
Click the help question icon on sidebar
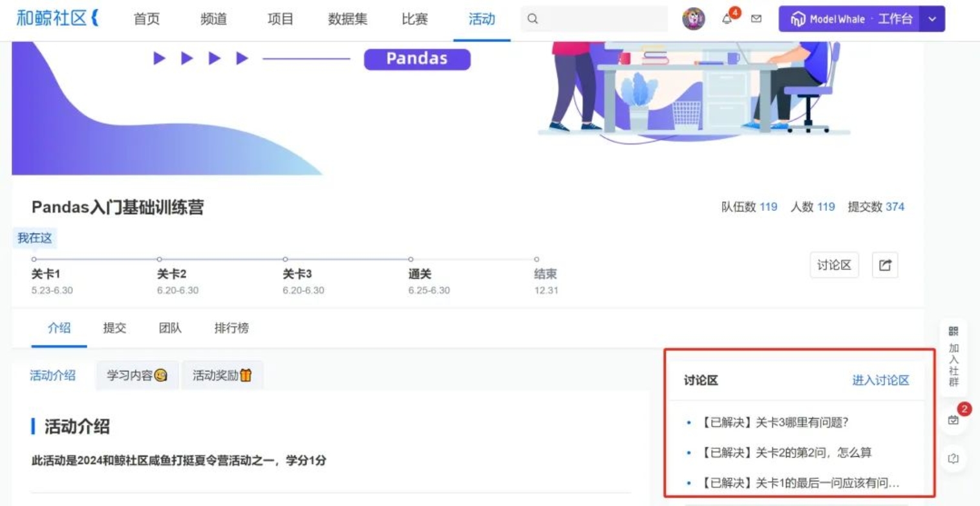(x=953, y=458)
